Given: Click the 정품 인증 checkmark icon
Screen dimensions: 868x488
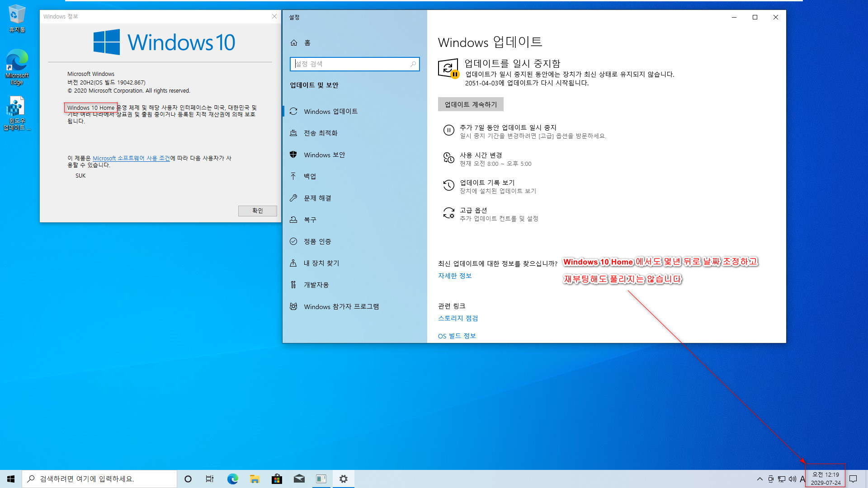Looking at the screenshot, I should pyautogui.click(x=293, y=241).
